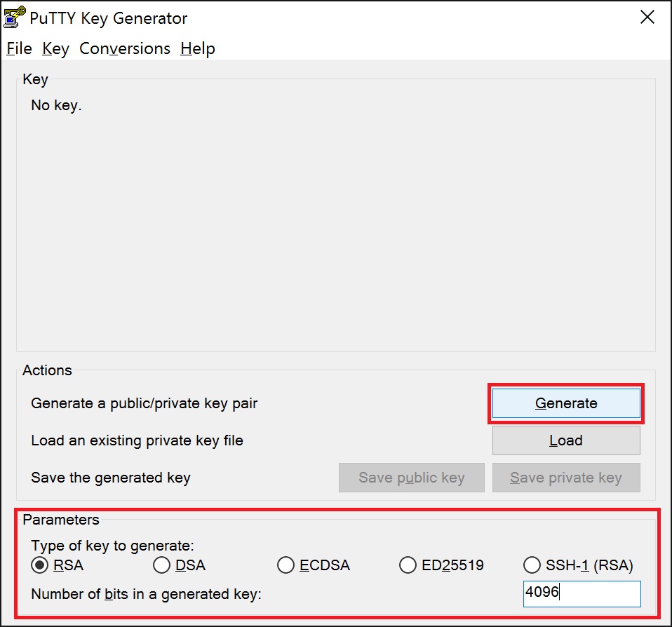Screen dimensions: 672x627
Task: Close the PuTTY Key Generator window
Action: tap(647, 18)
